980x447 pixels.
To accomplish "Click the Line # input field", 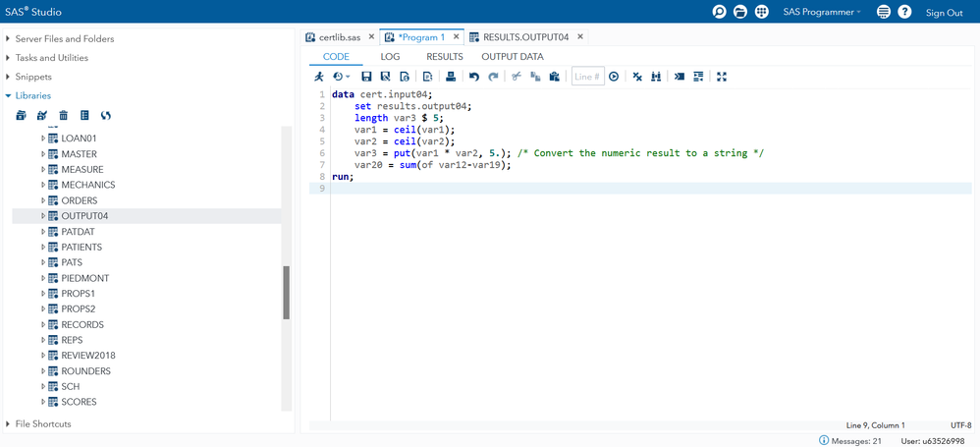I will coord(587,77).
